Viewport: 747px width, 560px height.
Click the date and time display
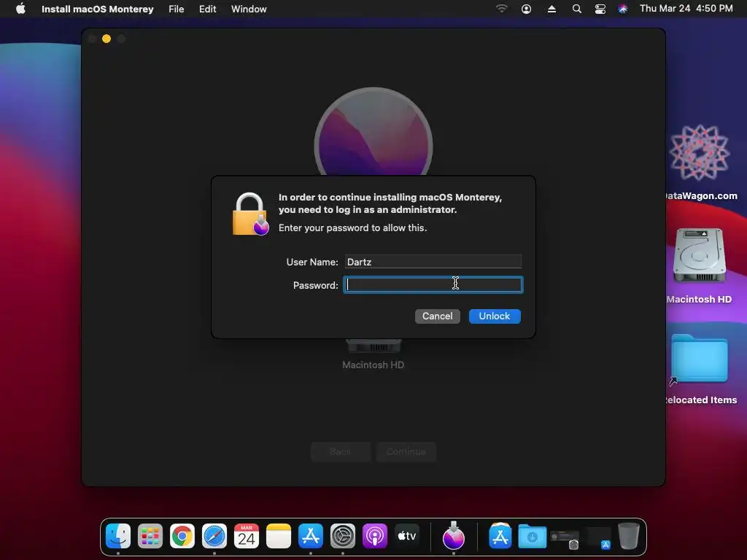pyautogui.click(x=686, y=9)
